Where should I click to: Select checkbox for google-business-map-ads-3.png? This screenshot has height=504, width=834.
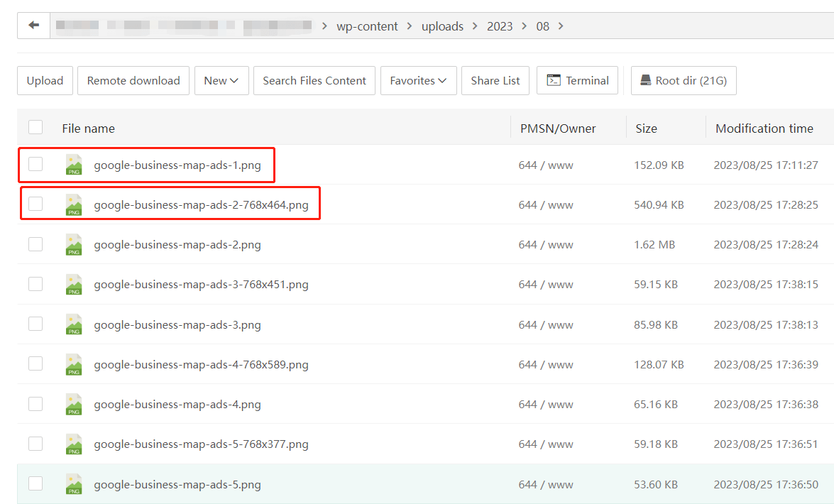(x=35, y=324)
